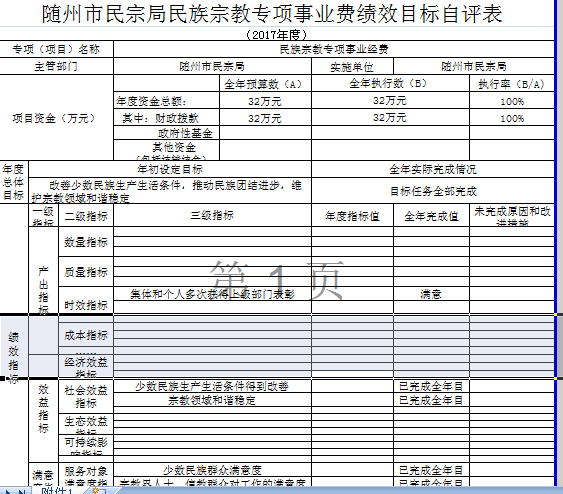This screenshot has height=494, width=563.
Task: Select the 服务对象 satisfaction indicator cell
Action: click(x=86, y=474)
